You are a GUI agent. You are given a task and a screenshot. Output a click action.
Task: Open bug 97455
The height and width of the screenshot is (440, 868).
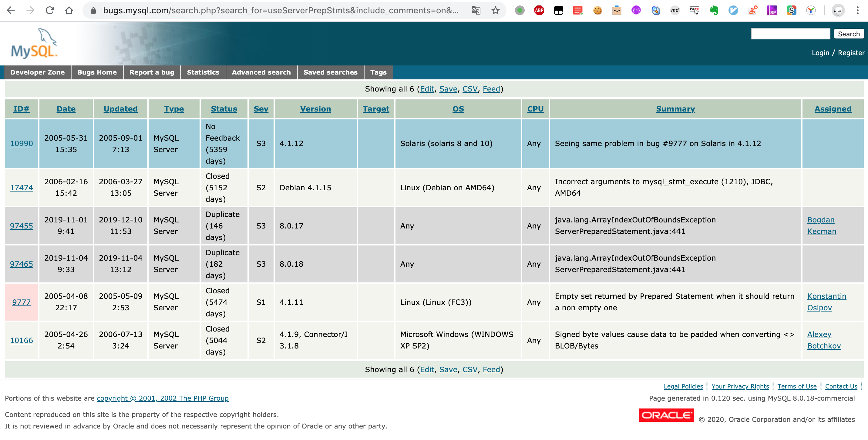coord(22,225)
